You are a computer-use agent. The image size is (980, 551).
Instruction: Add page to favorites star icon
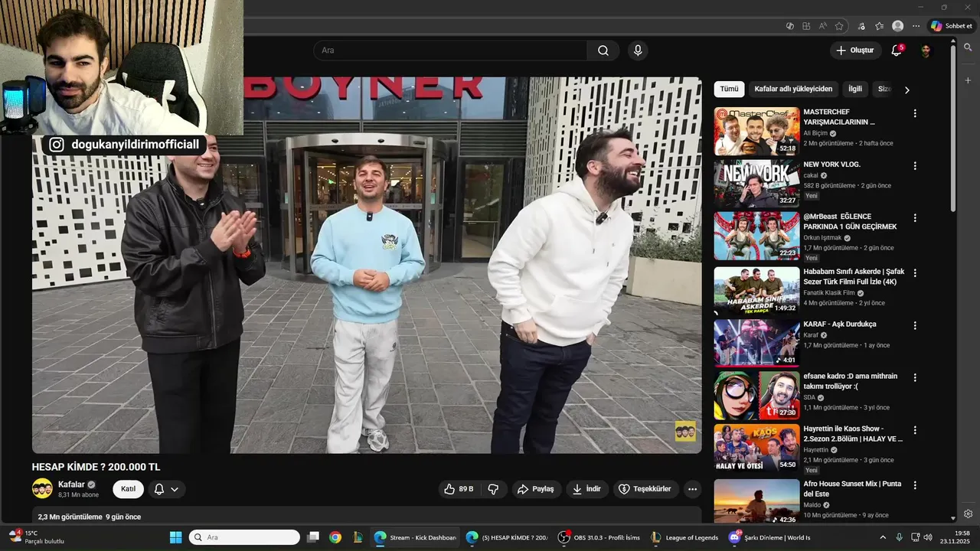pyautogui.click(x=839, y=26)
